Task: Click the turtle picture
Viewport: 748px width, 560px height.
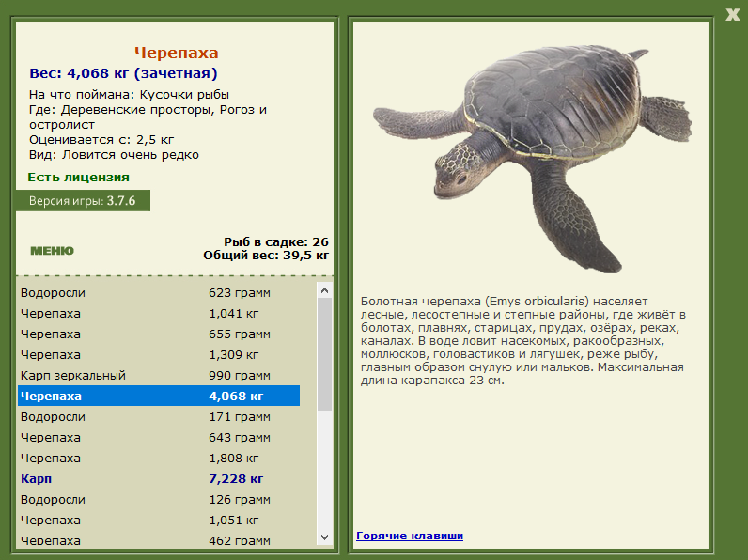Action: point(532,159)
